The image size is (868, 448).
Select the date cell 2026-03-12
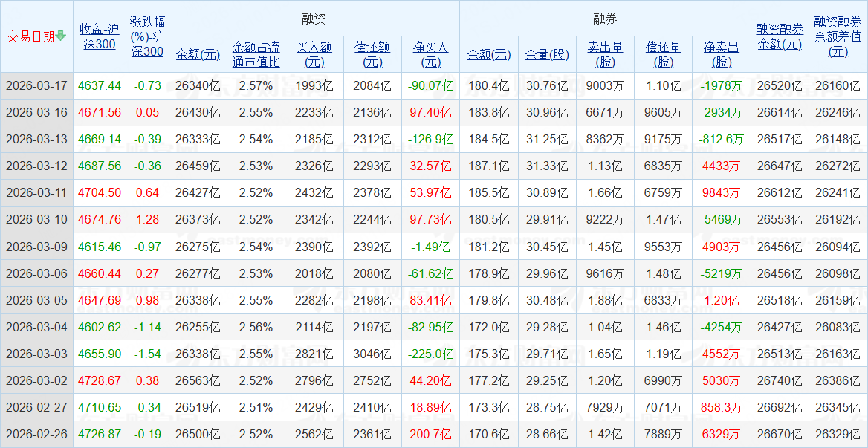[x=36, y=166]
